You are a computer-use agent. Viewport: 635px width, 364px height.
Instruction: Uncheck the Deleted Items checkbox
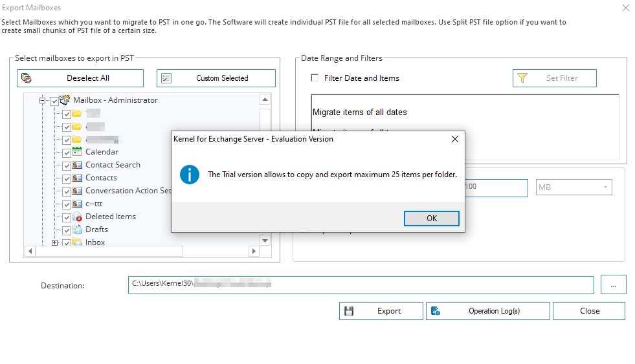pos(67,218)
